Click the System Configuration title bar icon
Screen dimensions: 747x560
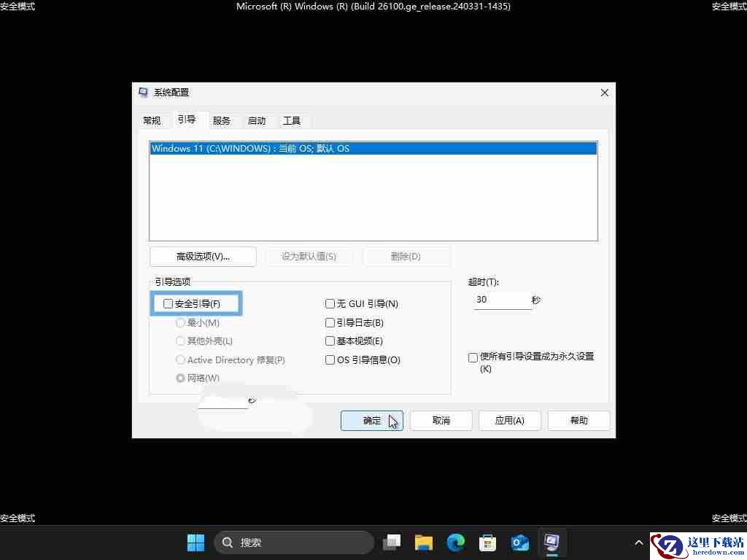[x=143, y=93]
